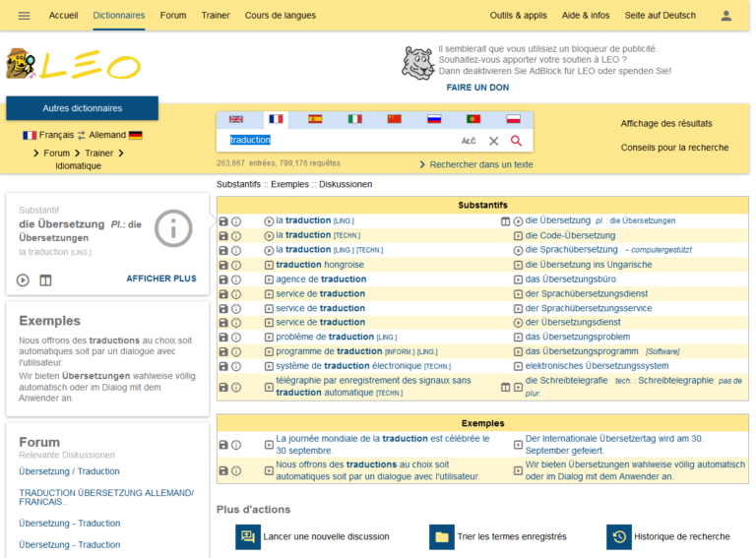This screenshot has height=558, width=756.
Task: Jump to Exemples section anchor
Action: click(x=289, y=184)
